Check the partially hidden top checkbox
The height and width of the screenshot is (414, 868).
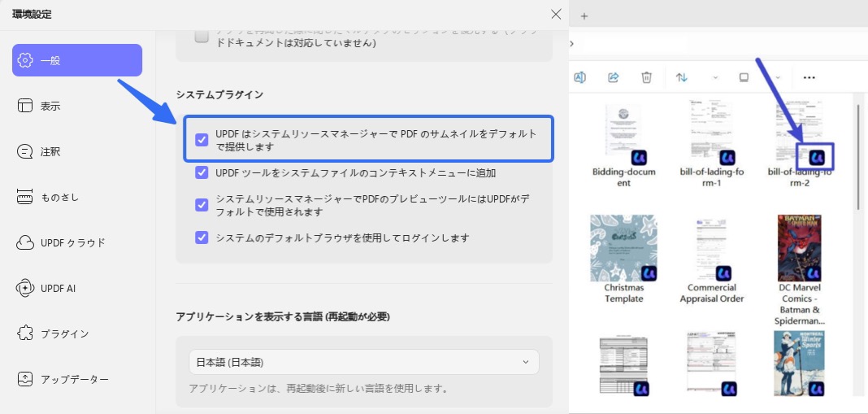(x=202, y=36)
